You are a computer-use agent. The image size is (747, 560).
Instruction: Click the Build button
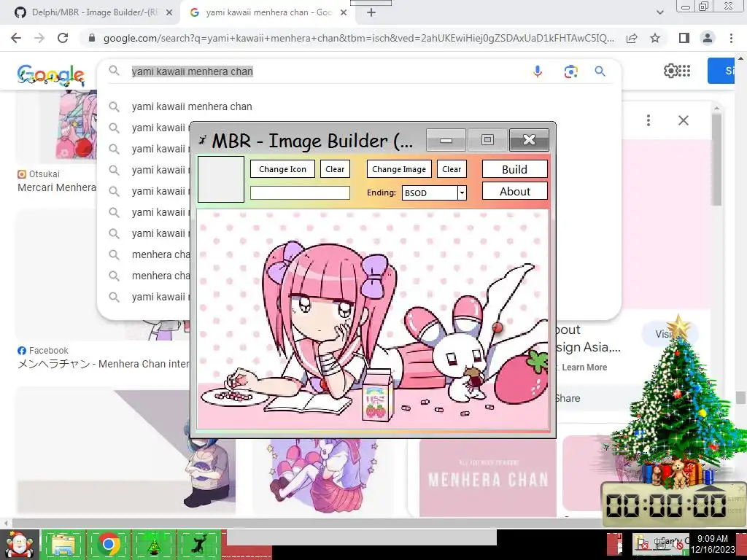click(514, 169)
